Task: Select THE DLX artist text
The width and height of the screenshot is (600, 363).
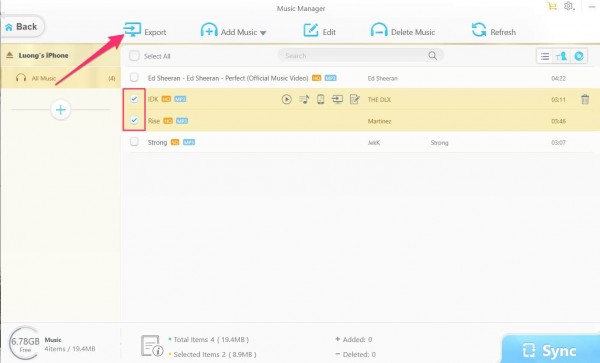Action: tap(379, 100)
